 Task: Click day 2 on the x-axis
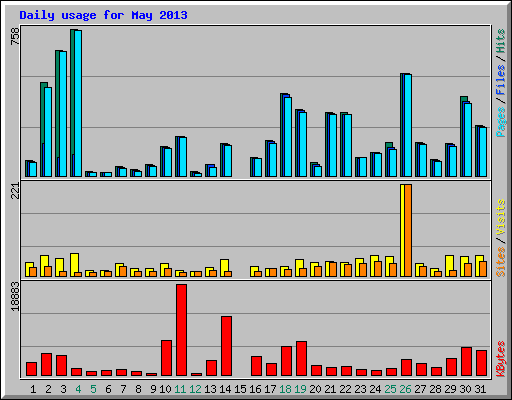click(x=48, y=389)
